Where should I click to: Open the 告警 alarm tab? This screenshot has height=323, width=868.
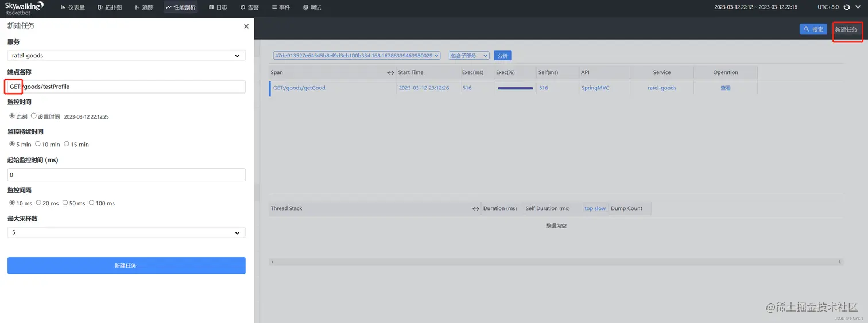249,7
